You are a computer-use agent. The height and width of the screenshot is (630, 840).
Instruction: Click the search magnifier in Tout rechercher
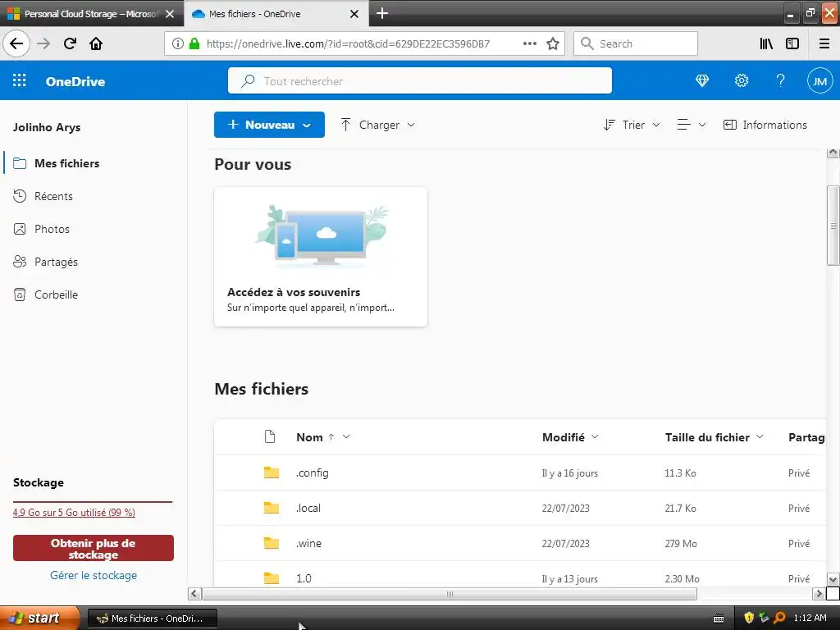coord(248,81)
